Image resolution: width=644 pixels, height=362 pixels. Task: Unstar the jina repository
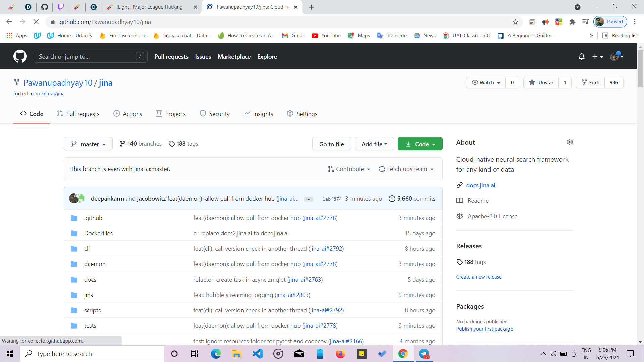pos(541,83)
